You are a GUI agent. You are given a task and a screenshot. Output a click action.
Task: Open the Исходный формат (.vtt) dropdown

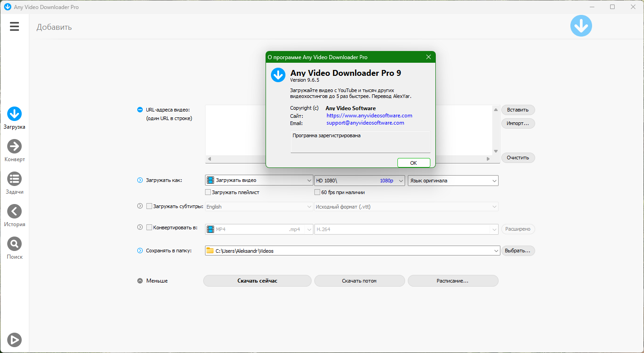(x=406, y=207)
